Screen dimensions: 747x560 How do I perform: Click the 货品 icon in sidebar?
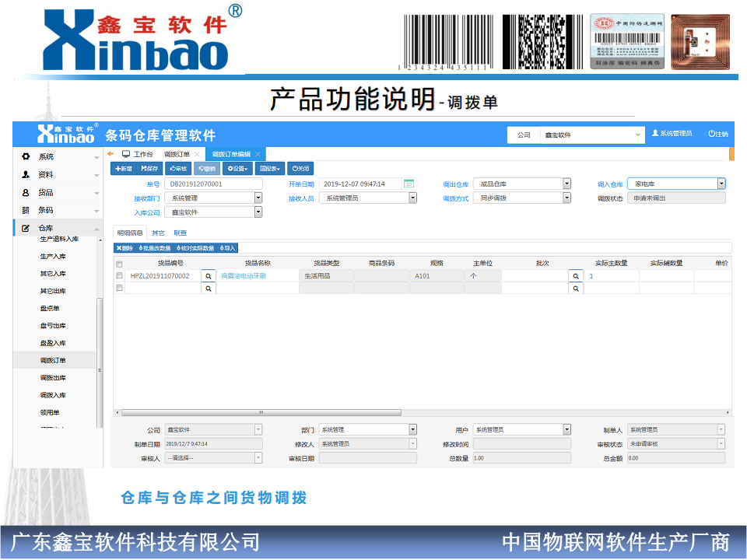tap(26, 192)
